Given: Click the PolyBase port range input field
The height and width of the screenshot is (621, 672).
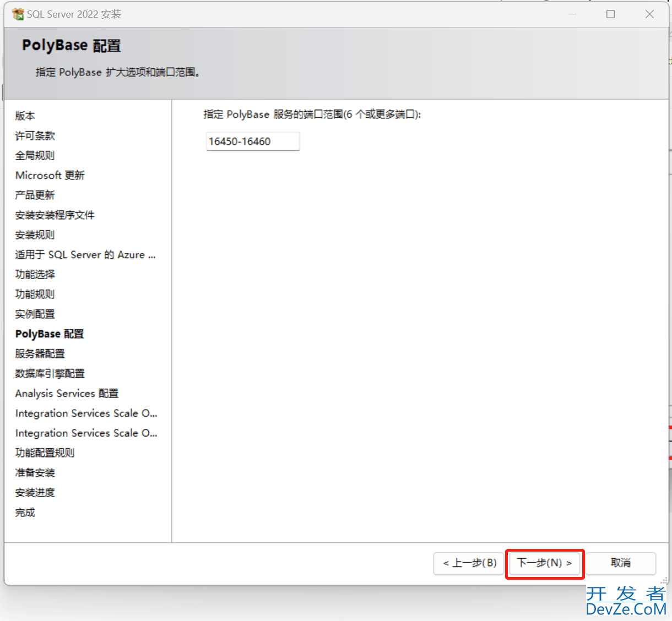Looking at the screenshot, I should coord(253,141).
